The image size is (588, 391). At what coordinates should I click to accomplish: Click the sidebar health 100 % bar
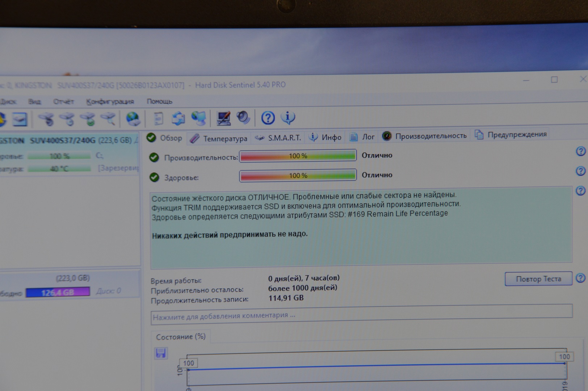click(x=59, y=156)
